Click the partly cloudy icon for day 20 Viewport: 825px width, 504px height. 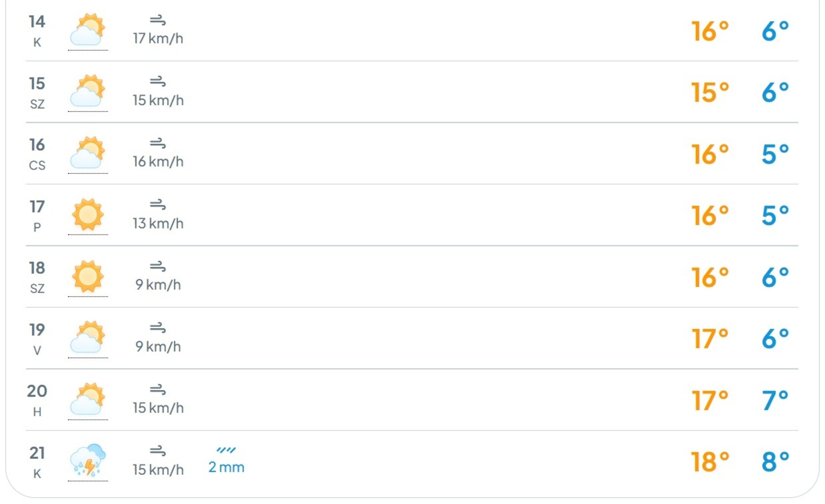(88, 399)
